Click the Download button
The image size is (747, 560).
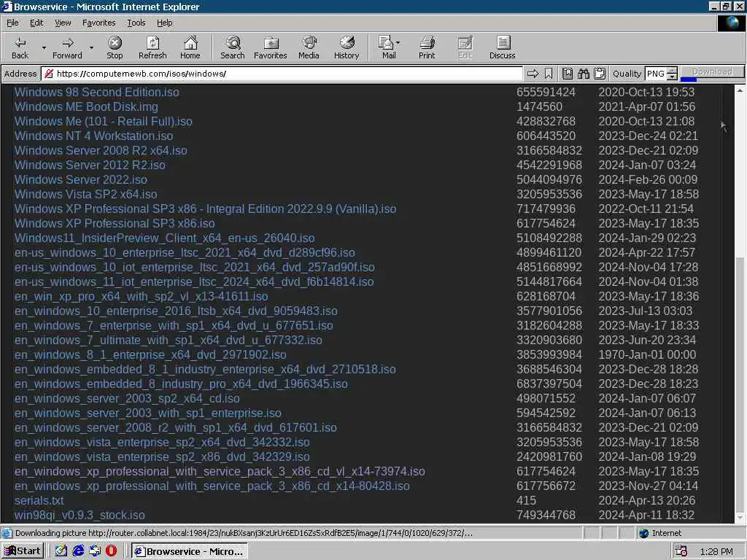[712, 72]
